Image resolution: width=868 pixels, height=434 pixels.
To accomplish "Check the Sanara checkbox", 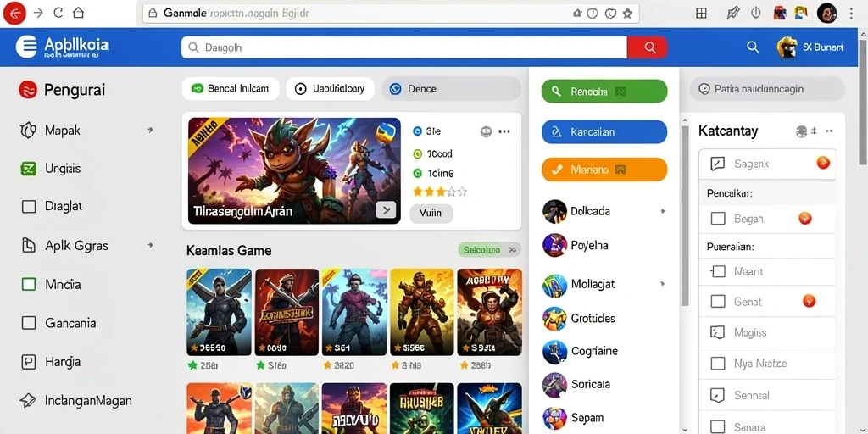I will [x=717, y=427].
